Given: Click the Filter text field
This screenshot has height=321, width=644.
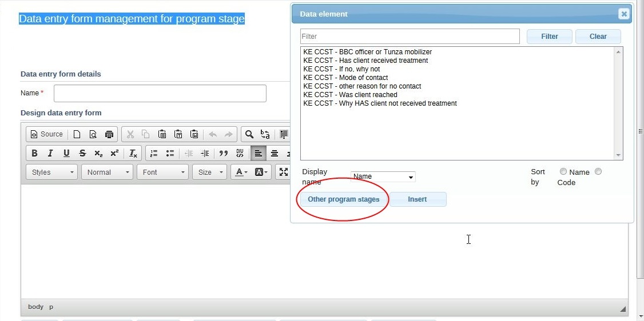Looking at the screenshot, I should (410, 37).
